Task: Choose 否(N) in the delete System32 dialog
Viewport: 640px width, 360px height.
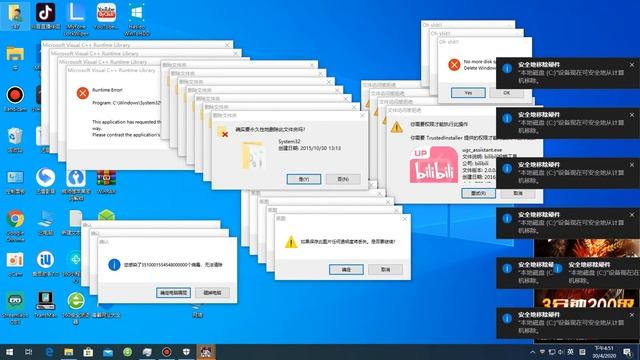Action: click(x=343, y=179)
